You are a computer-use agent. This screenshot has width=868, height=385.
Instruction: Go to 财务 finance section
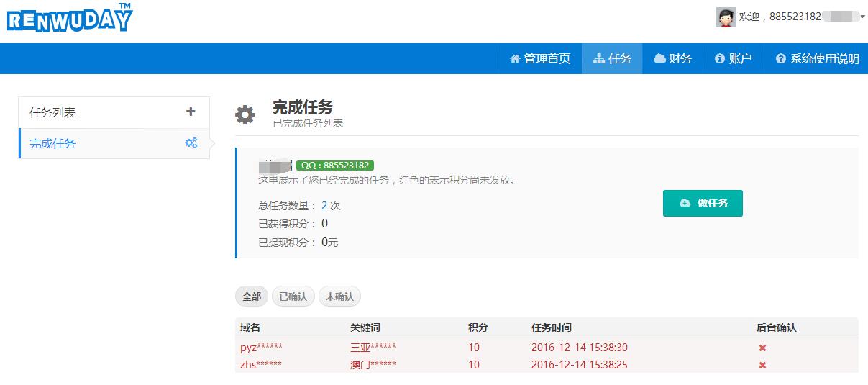[672, 59]
